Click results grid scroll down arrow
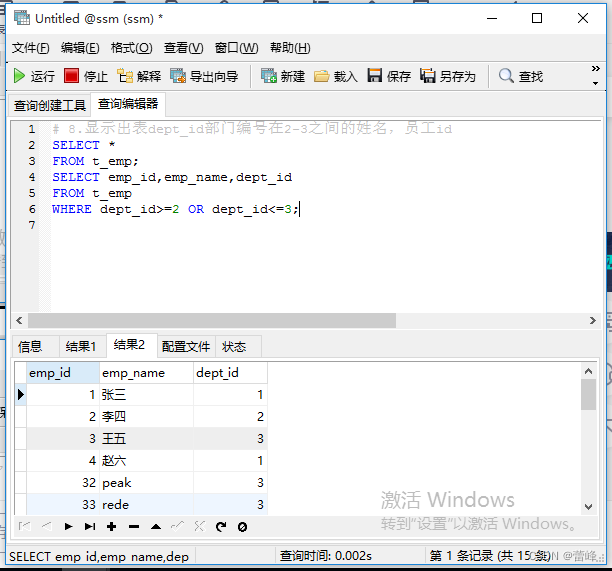This screenshot has height=571, width=612. 589,507
